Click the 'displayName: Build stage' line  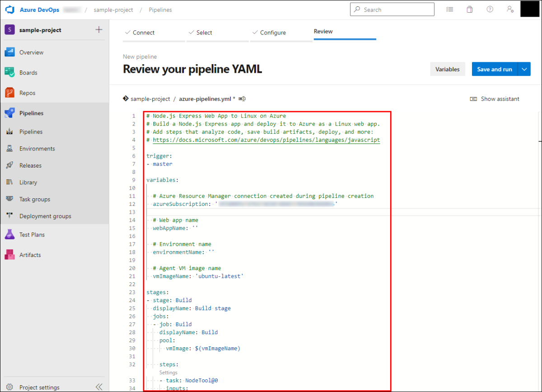tap(192, 308)
